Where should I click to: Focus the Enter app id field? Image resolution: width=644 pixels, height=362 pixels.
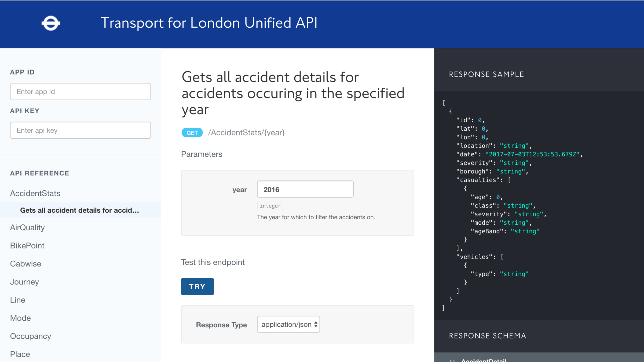point(80,92)
